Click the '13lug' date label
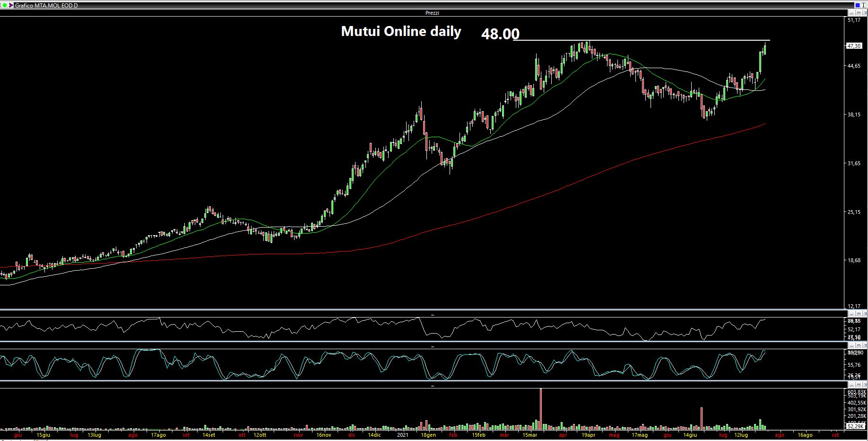The image size is (868, 441). coord(94,435)
